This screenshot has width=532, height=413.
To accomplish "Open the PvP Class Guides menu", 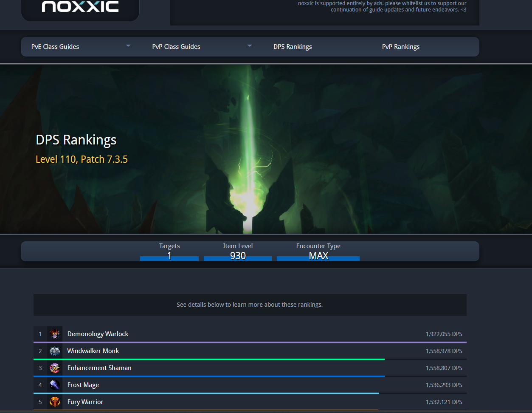I will (x=176, y=47).
